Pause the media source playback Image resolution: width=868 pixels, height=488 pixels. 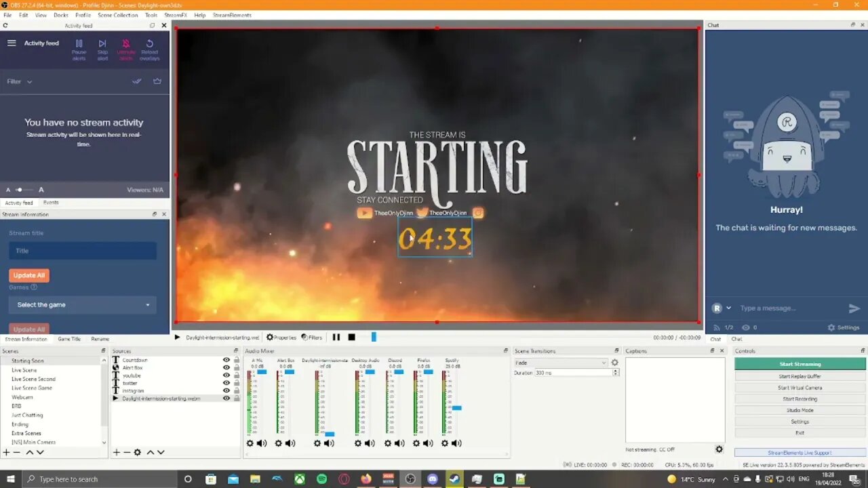pos(336,337)
